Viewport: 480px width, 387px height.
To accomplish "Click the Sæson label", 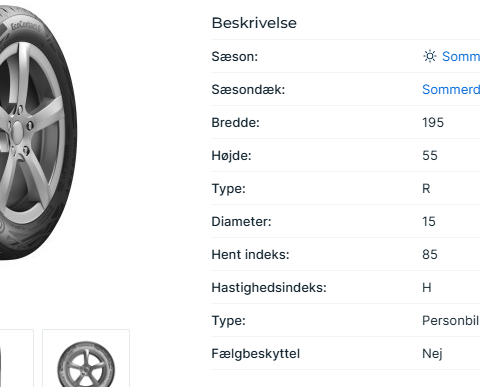I will click(235, 56).
